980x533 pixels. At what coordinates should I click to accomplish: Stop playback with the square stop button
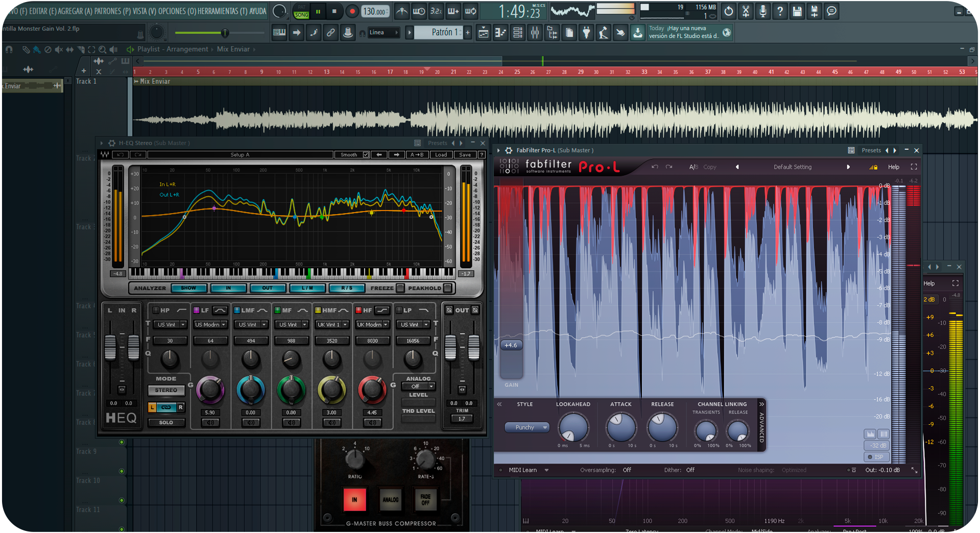(x=334, y=11)
